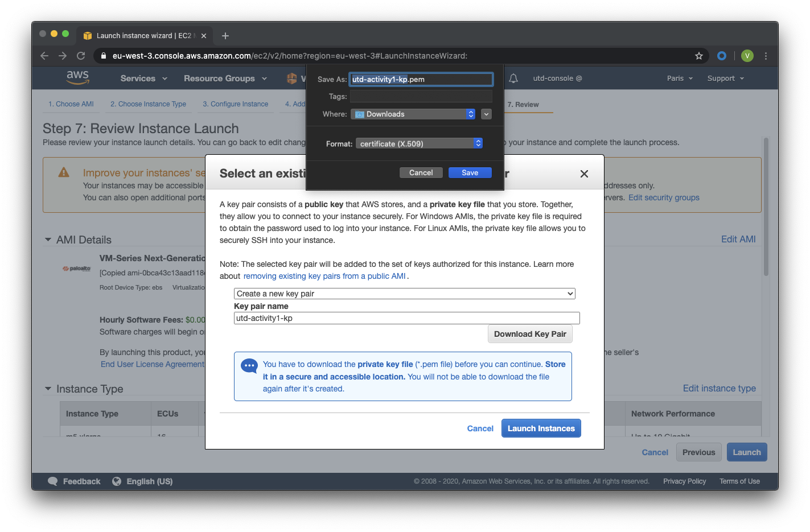Viewport: 810px width, 532px height.
Task: Go back with the browser back arrow
Action: coord(44,56)
